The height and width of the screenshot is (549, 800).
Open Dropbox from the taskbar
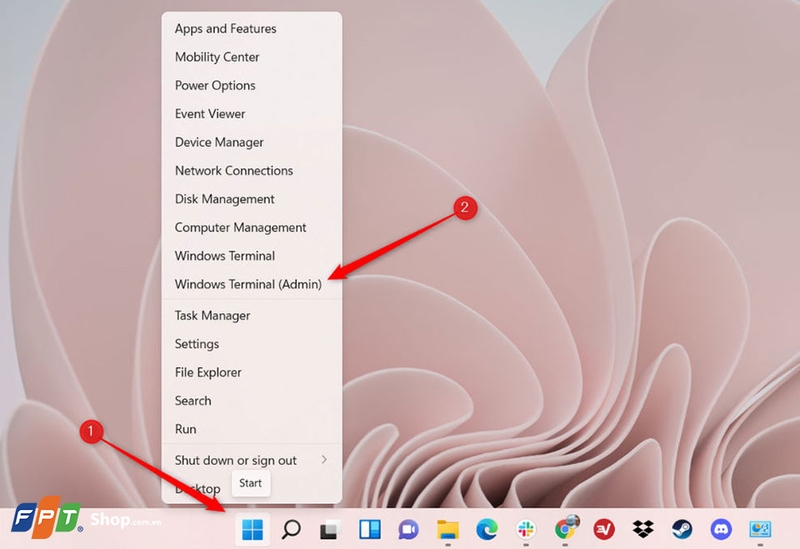(x=643, y=530)
